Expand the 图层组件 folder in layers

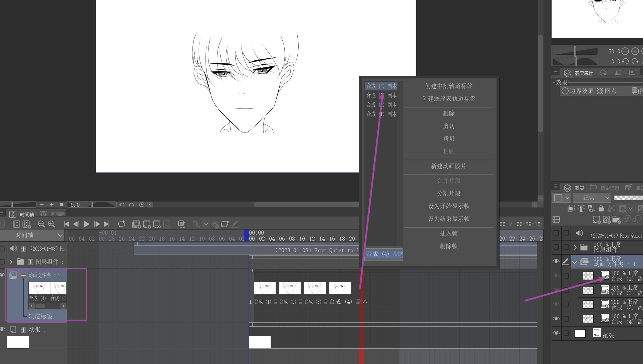pyautogui.click(x=575, y=247)
